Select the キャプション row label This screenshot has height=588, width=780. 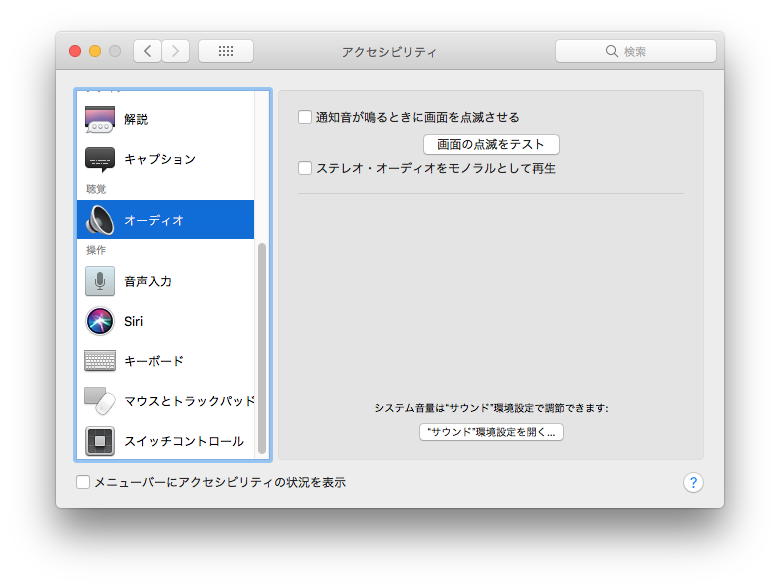coord(160,159)
